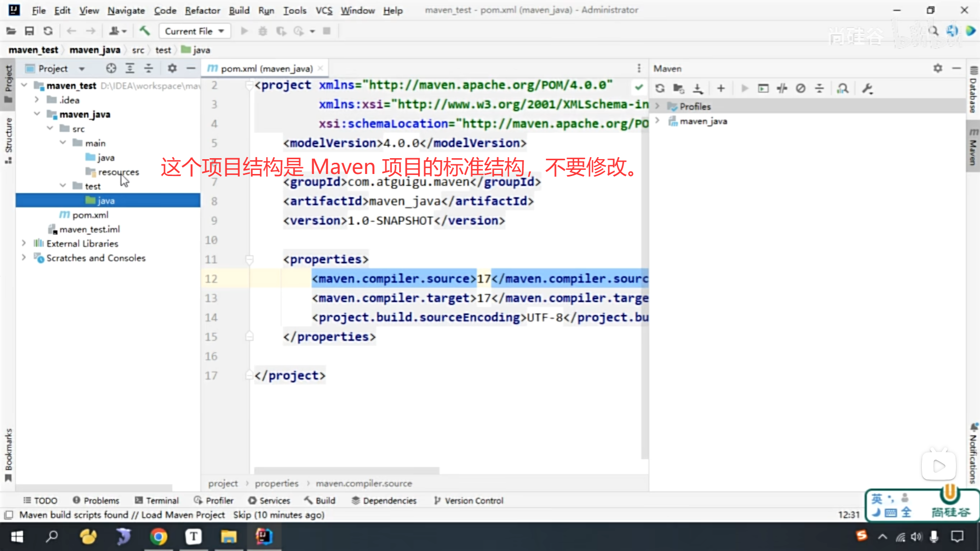The image size is (980, 551).
Task: Expand the Profiles node in Maven panel
Action: (657, 106)
